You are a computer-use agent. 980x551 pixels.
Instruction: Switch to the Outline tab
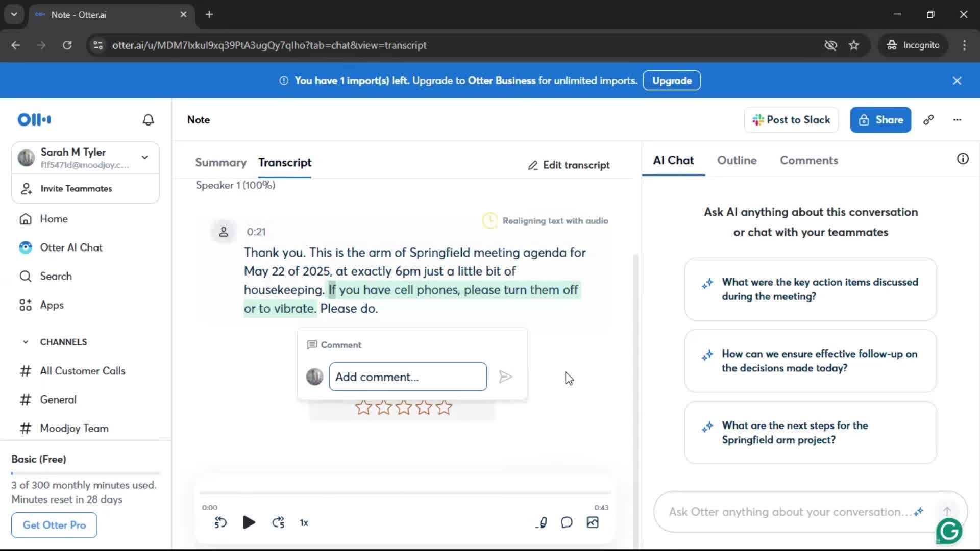737,160
